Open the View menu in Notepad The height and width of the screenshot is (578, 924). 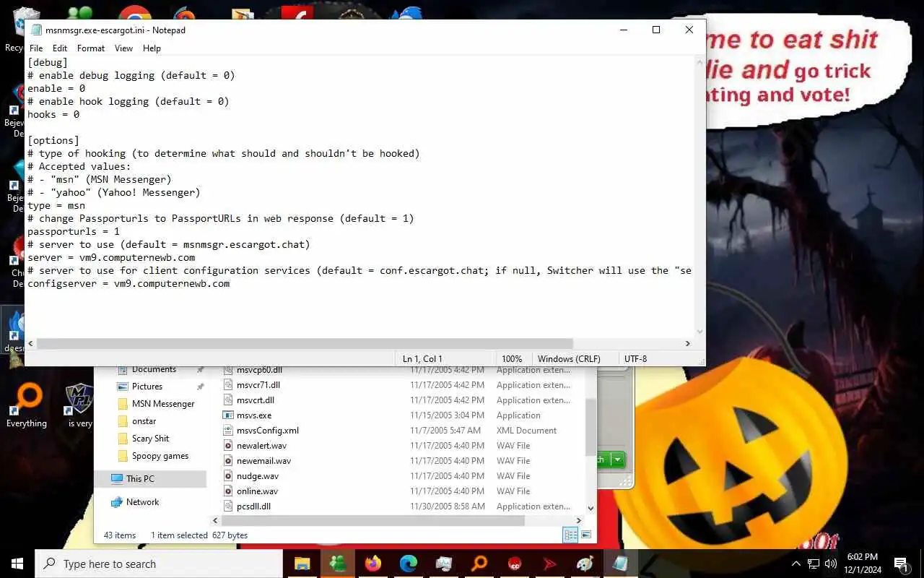(x=123, y=48)
